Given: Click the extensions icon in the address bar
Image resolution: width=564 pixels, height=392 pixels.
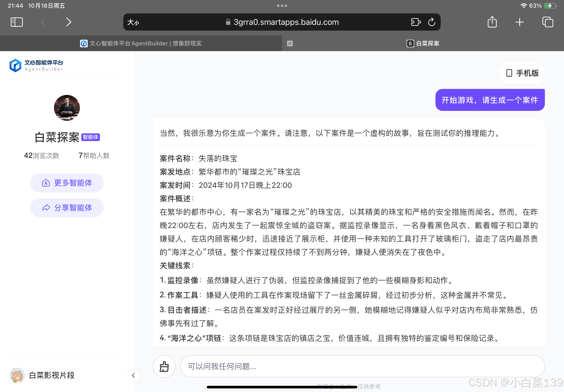Looking at the screenshot, I should pyautogui.click(x=415, y=22).
